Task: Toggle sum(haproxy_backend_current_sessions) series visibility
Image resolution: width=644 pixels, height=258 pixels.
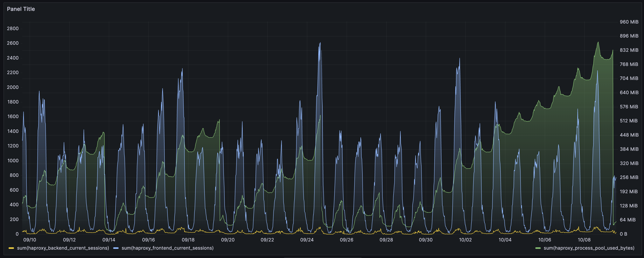Action: tap(62, 248)
